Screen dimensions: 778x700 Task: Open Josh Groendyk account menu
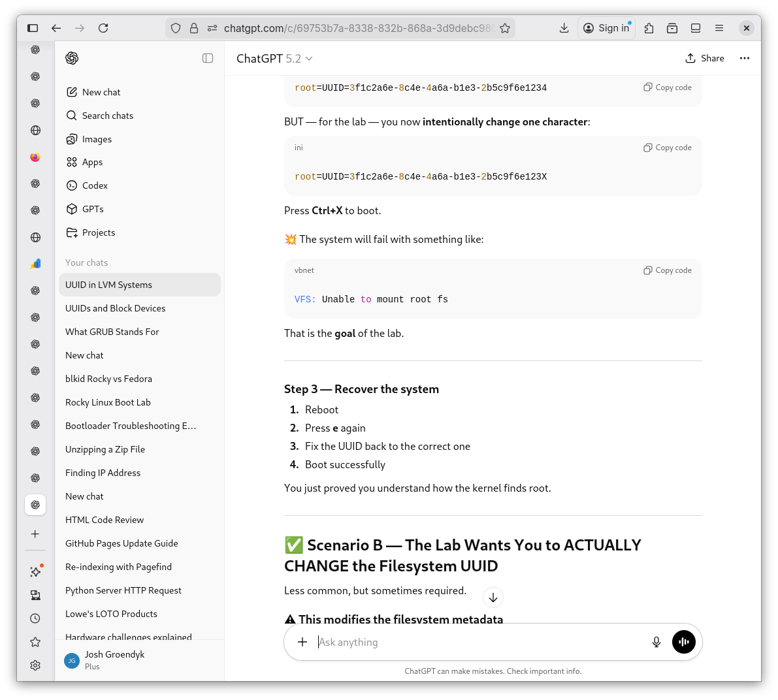[114, 660]
